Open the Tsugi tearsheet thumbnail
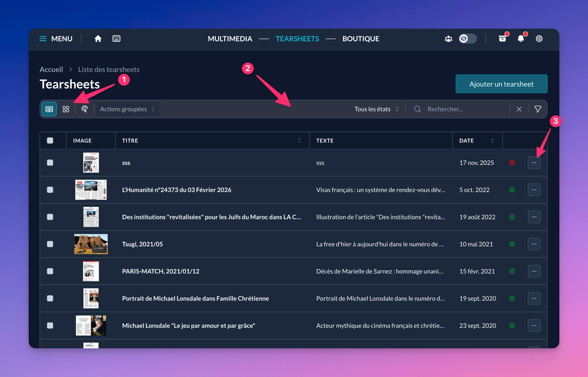This screenshot has width=588, height=377. coord(91,244)
